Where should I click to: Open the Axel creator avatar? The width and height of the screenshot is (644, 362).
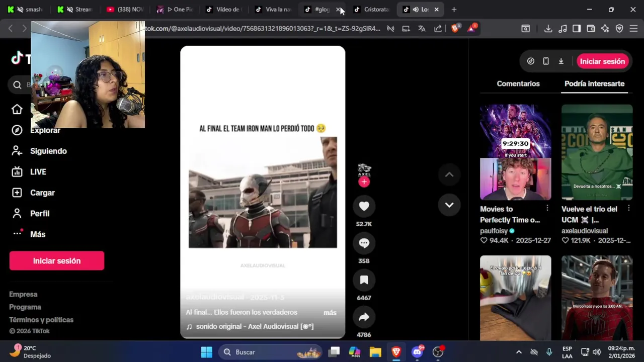click(364, 169)
